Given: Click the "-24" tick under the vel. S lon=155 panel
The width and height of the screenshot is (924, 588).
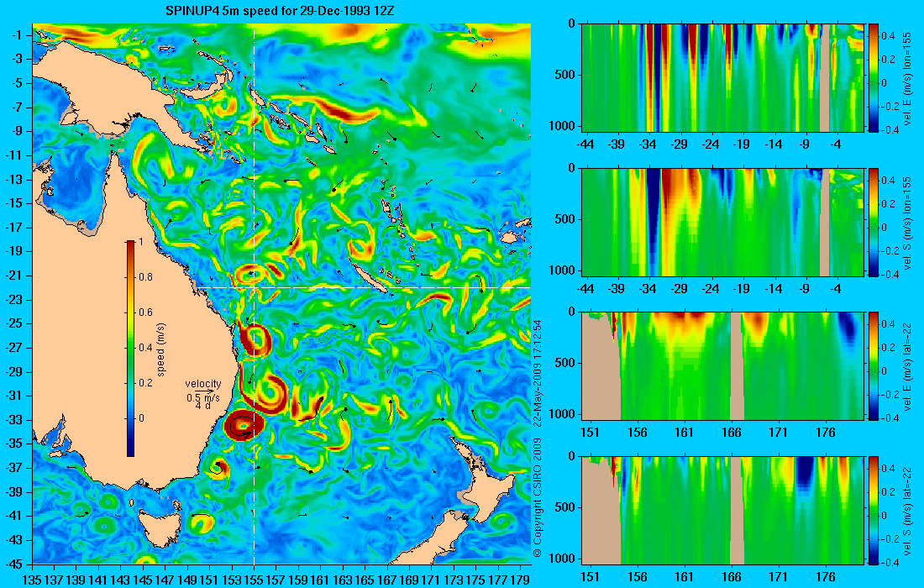Looking at the screenshot, I should point(711,289).
